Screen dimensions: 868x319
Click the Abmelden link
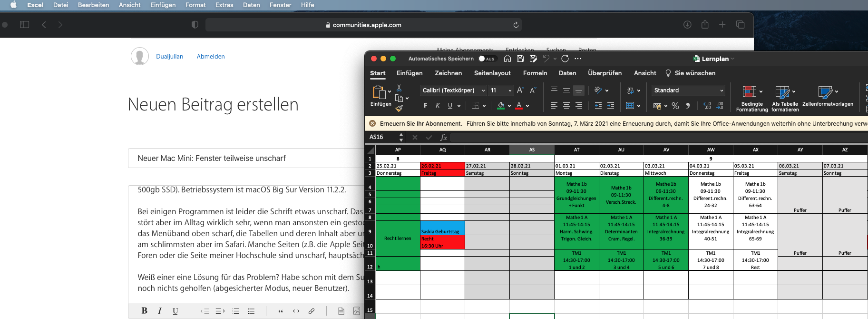211,56
